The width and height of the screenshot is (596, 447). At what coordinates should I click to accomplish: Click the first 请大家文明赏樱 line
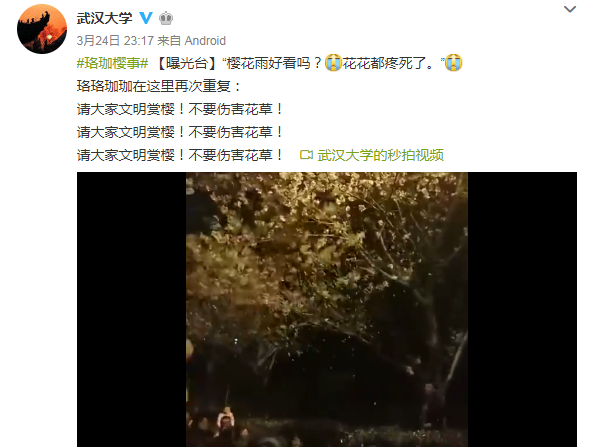pos(181,109)
